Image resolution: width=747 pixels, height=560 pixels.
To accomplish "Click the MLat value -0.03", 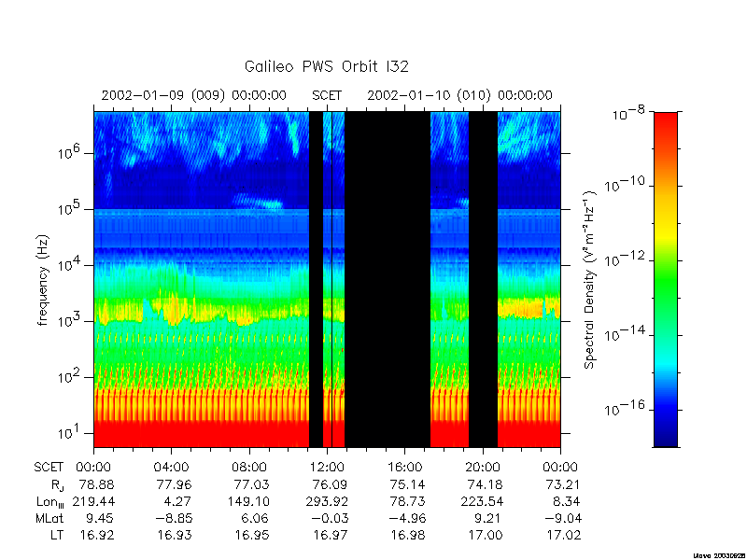I will [x=329, y=518].
